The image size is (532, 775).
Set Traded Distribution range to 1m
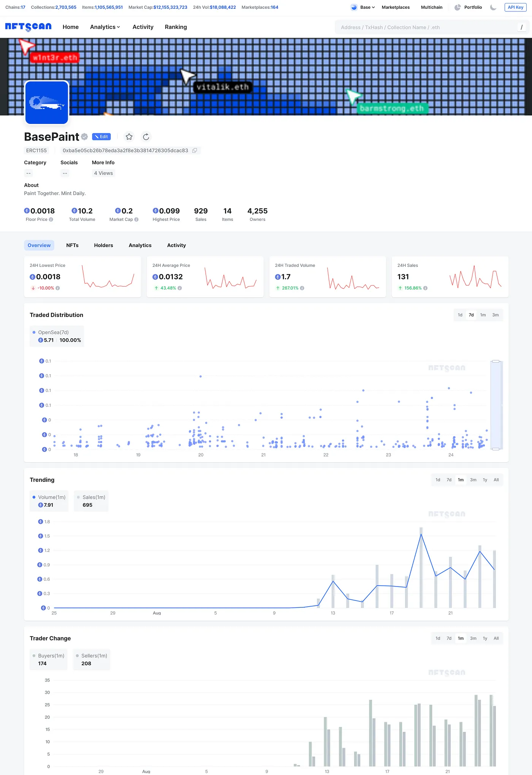pos(483,315)
